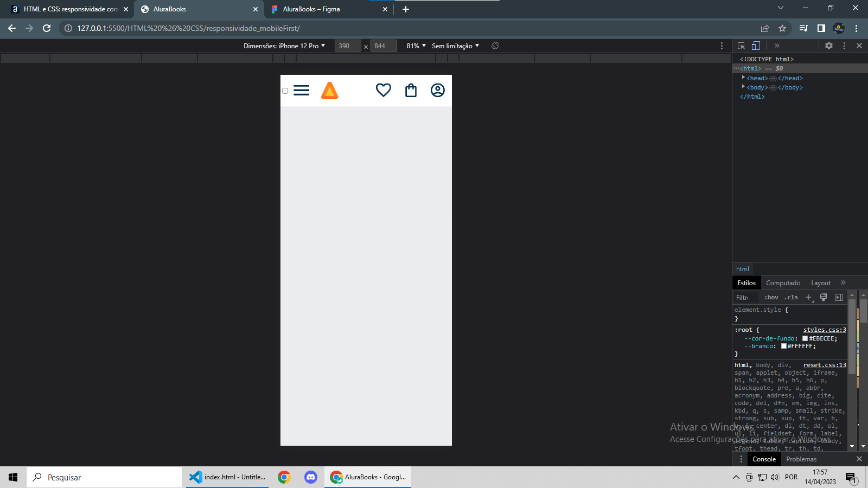Expand the head element node
The width and height of the screenshot is (868, 488).
743,78
